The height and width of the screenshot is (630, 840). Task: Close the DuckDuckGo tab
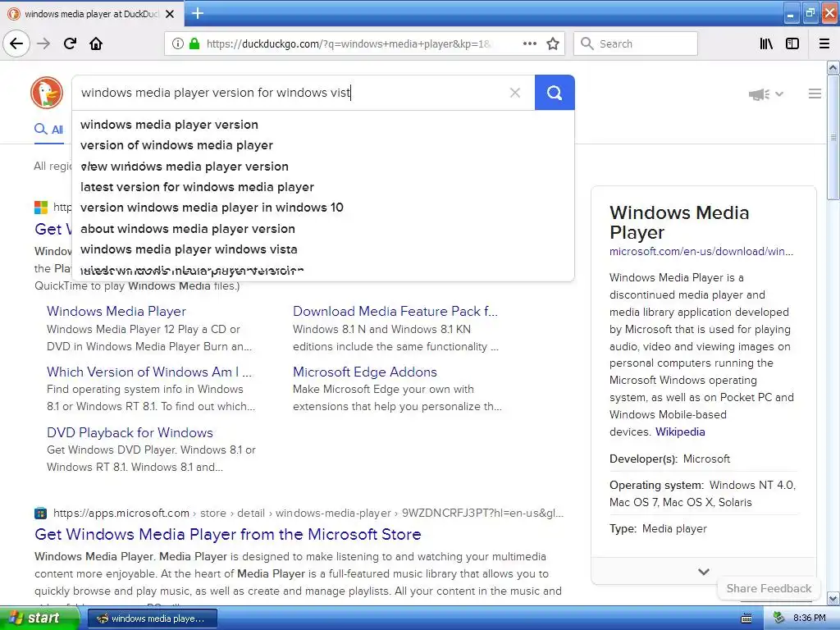tap(170, 14)
